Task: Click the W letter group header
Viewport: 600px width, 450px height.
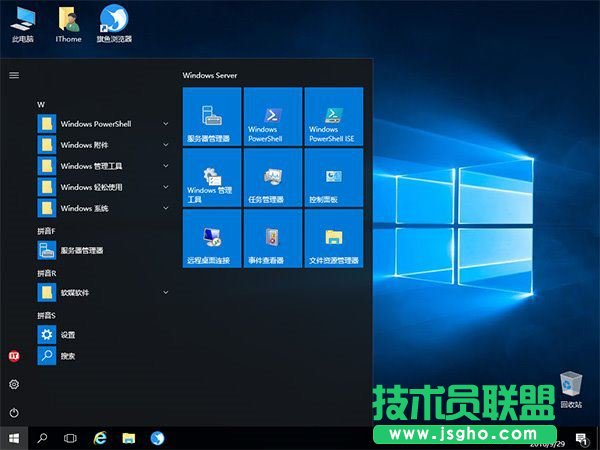Action: [x=41, y=104]
